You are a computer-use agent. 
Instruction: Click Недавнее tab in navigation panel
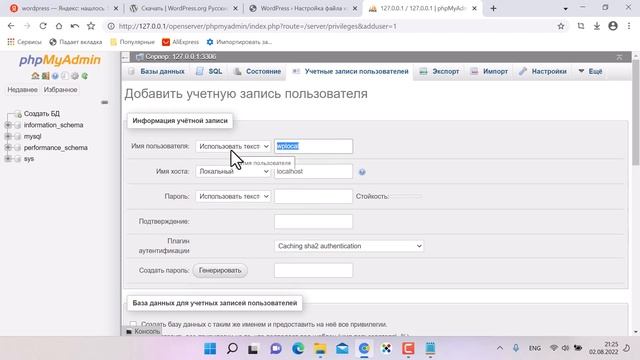point(22,90)
